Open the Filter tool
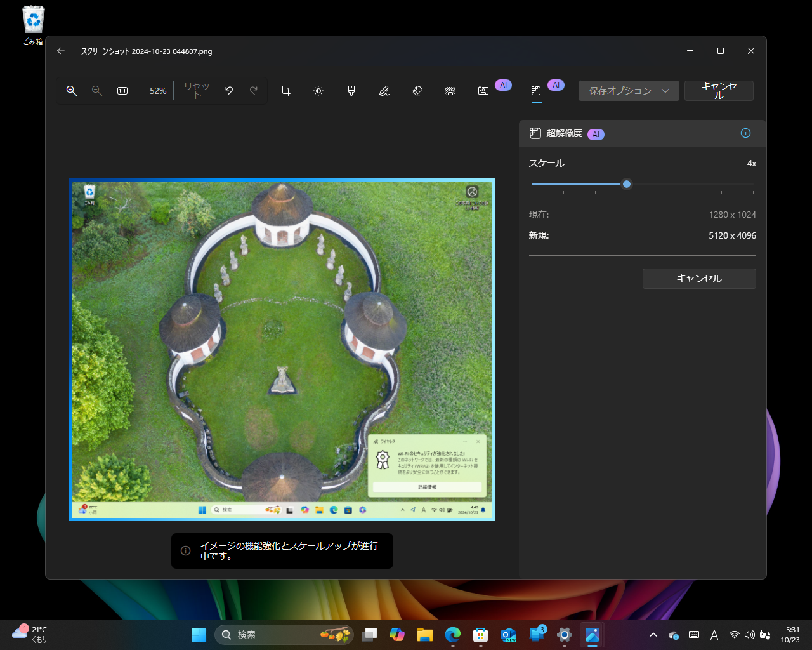 [x=351, y=90]
